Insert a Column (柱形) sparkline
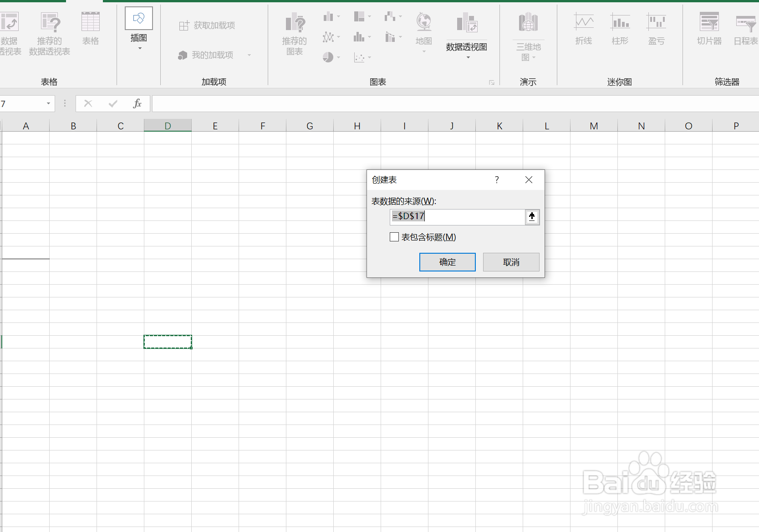Viewport: 759px width, 532px height. 620,28
